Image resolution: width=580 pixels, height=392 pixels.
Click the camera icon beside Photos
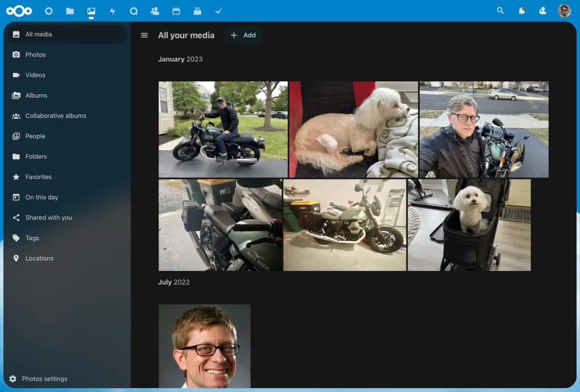(x=16, y=55)
